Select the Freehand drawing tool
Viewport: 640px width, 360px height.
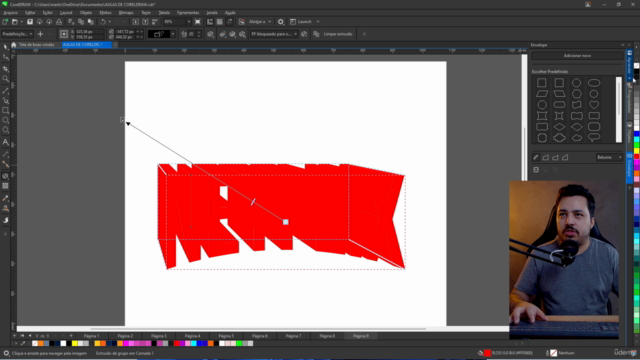point(5,91)
